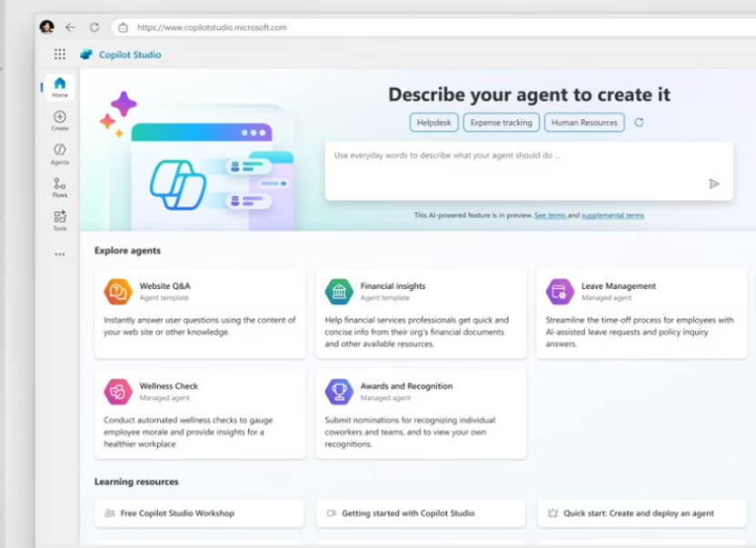Click the Wellness Check pink icon

(x=118, y=392)
